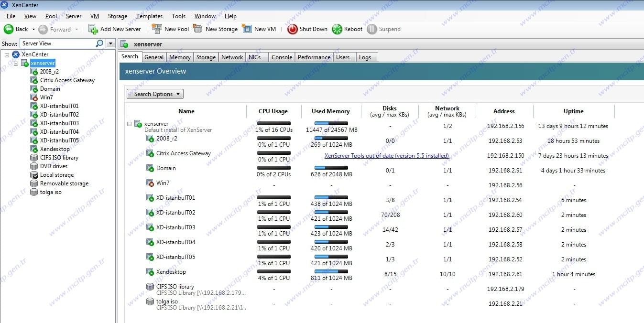Click the New Pool icon
The height and width of the screenshot is (323, 644).
(157, 29)
